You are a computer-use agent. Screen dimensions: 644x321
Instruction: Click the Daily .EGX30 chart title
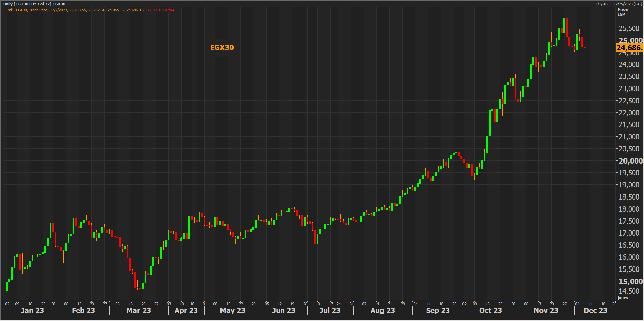(x=34, y=4)
